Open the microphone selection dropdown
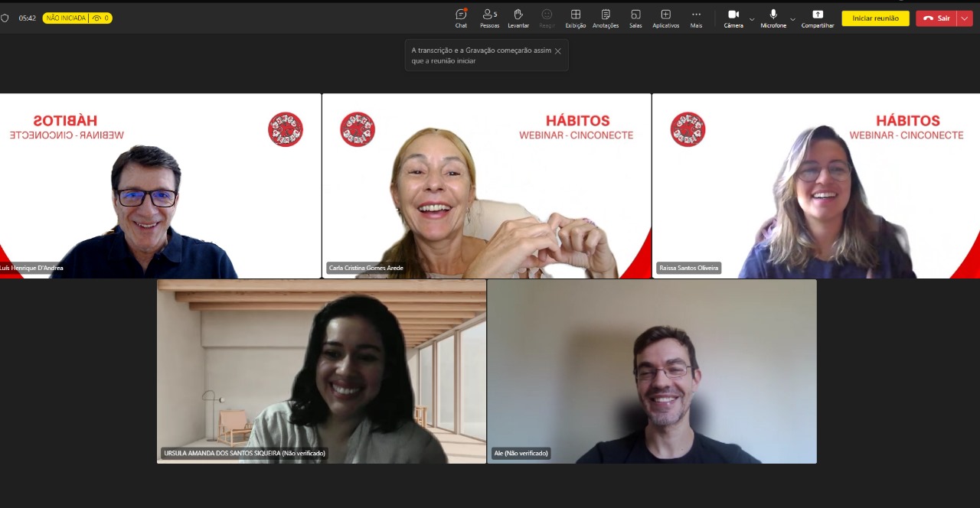The image size is (980, 508). click(x=792, y=19)
